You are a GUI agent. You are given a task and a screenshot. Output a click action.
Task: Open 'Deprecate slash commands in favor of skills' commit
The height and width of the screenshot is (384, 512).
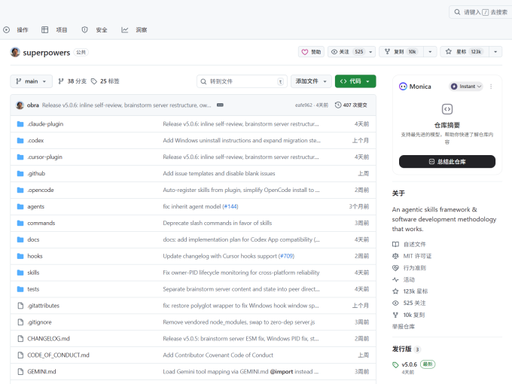[x=217, y=223]
